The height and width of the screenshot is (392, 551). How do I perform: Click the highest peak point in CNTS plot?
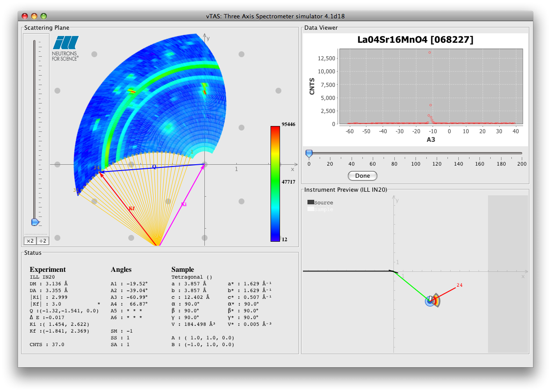(x=429, y=52)
